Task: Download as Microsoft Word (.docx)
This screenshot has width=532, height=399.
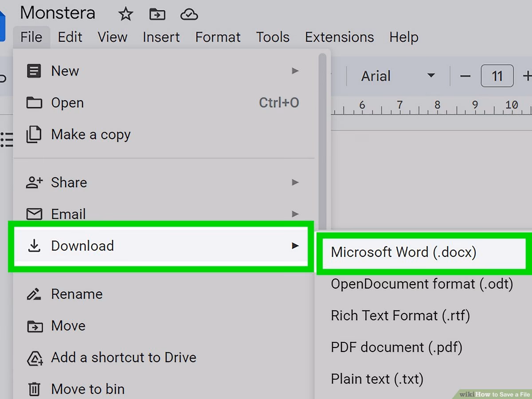Action: click(424, 252)
